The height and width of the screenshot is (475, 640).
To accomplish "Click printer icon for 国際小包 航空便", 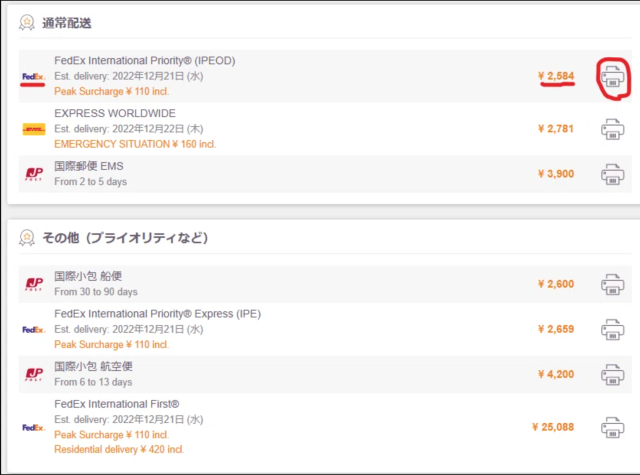I will 612,375.
